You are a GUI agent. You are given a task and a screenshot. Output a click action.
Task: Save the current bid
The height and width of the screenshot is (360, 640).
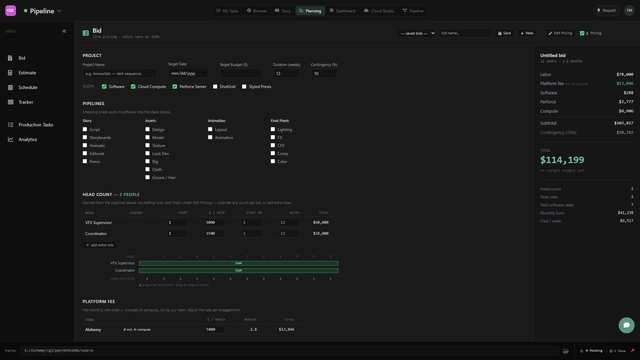(x=504, y=33)
